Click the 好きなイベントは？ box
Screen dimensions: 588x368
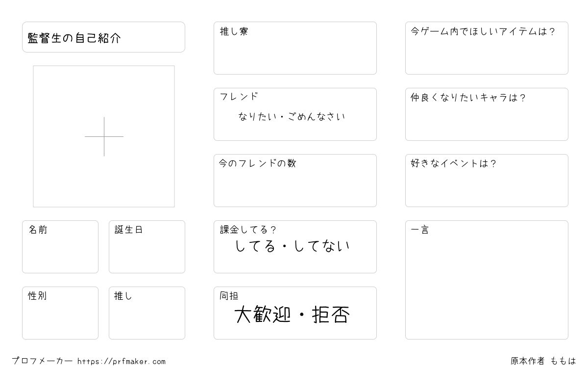[x=487, y=181]
